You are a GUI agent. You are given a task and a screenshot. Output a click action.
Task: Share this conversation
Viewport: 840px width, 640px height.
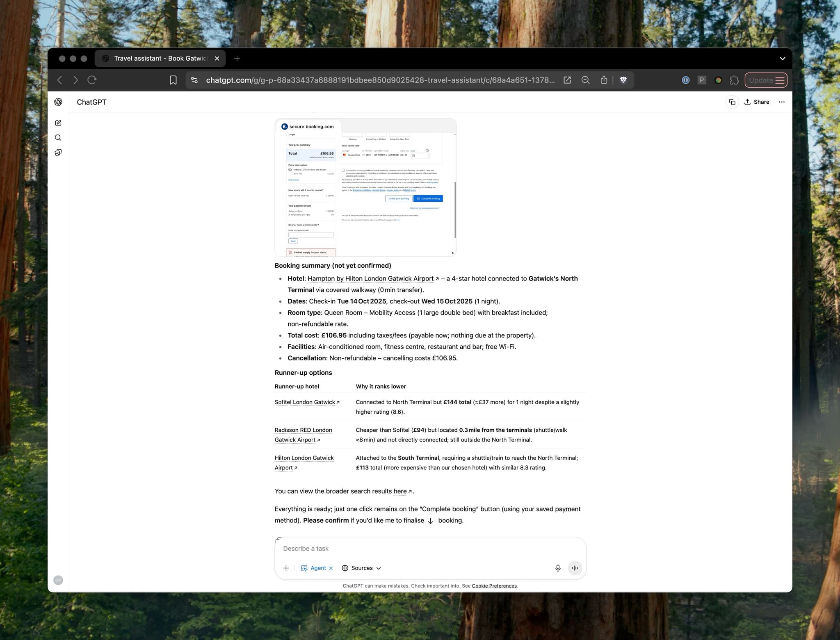757,102
